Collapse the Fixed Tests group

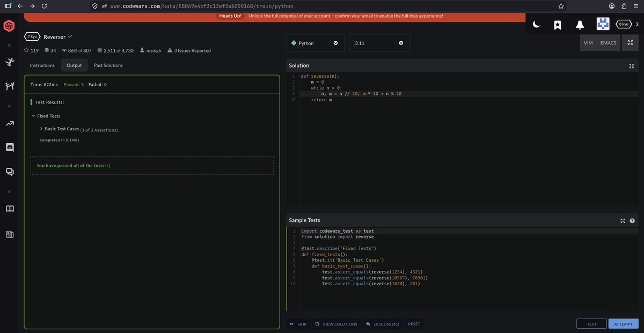46,116
